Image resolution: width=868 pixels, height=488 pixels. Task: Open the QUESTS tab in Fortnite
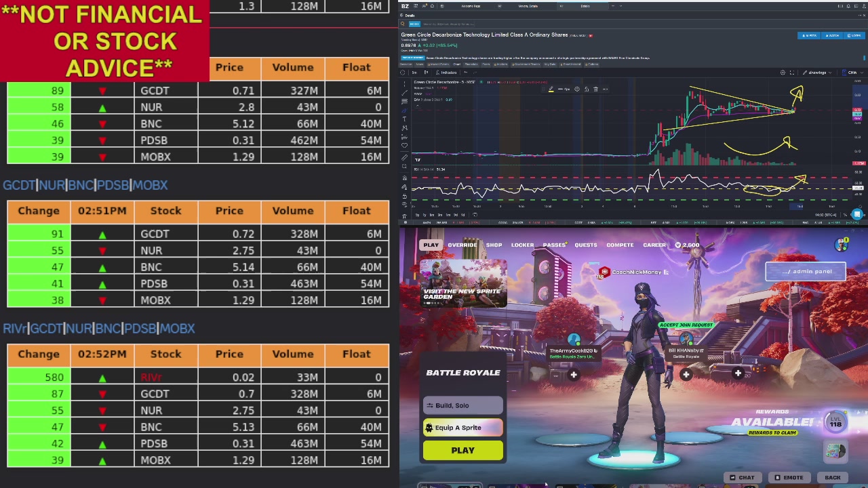click(586, 245)
